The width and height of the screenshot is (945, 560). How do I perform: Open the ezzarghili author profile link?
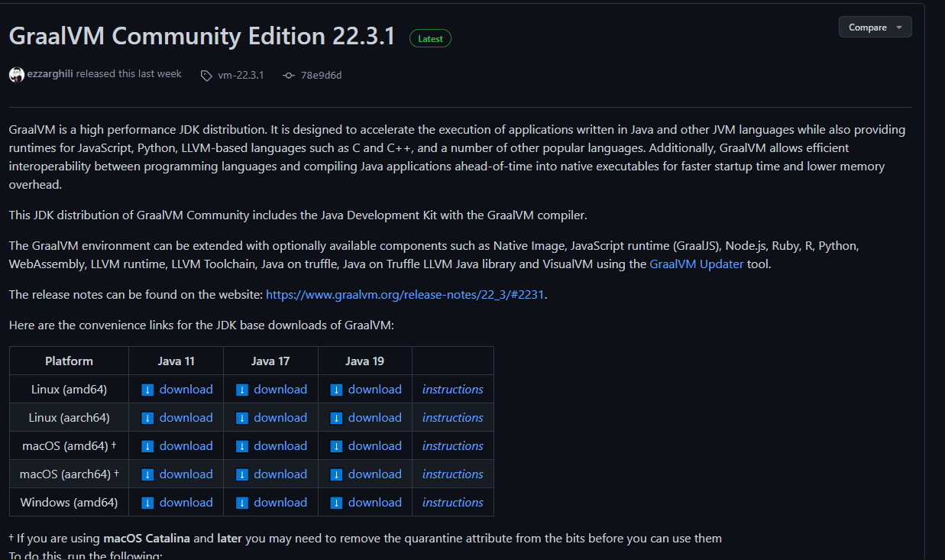coord(50,74)
